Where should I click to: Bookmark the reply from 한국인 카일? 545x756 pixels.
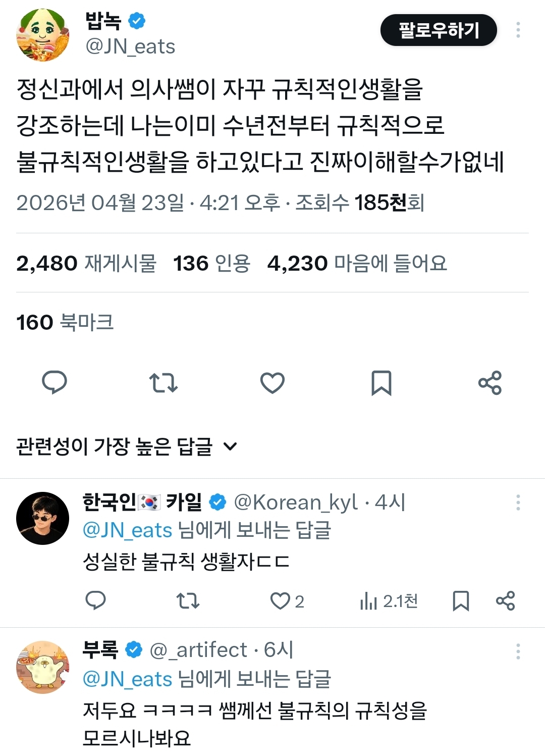(460, 601)
